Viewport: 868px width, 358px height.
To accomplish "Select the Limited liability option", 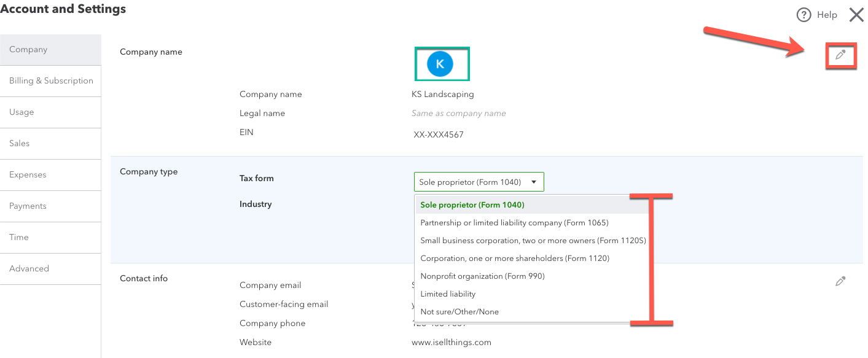I will coord(448,294).
